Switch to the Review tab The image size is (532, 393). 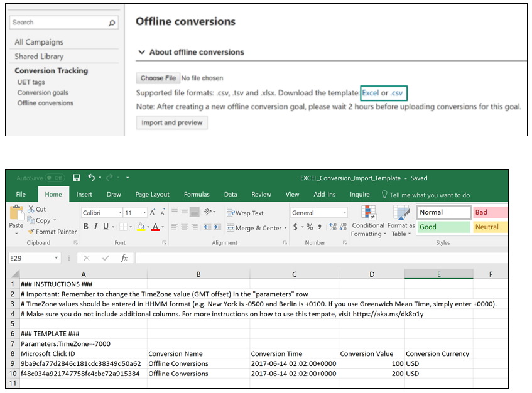[261, 194]
